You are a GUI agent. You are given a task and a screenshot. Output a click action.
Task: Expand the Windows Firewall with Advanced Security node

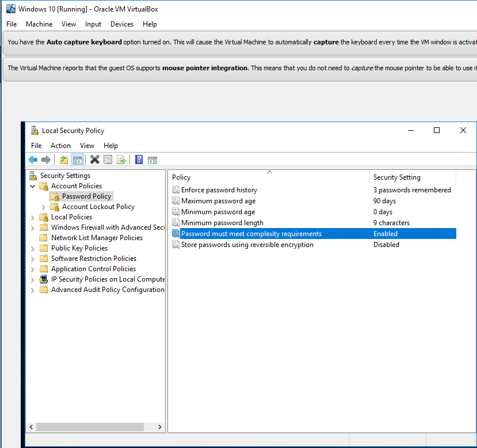click(33, 228)
